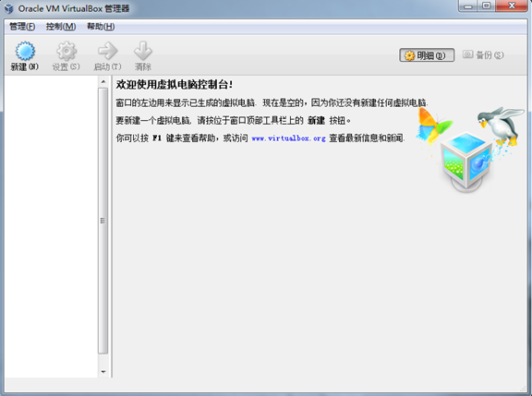The height and width of the screenshot is (396, 532).
Task: Close the VirtualBox manager window
Action: coord(512,6)
